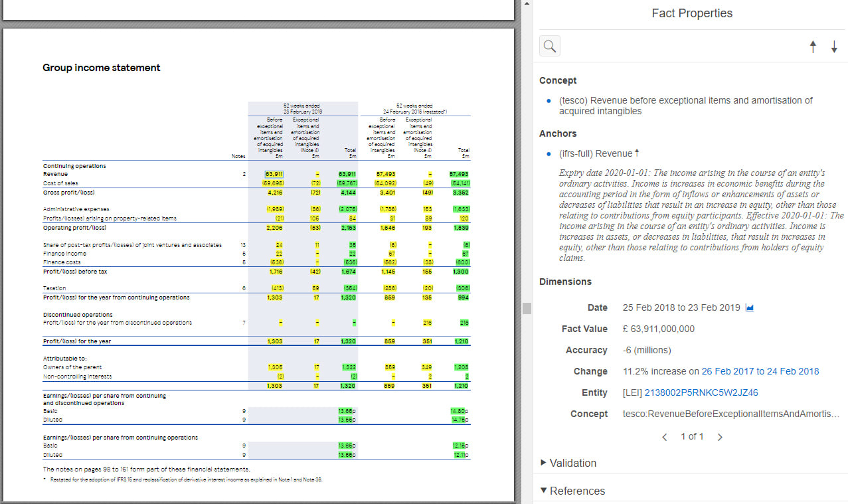Click the right pagination chevron below Concept

pyautogui.click(x=720, y=436)
